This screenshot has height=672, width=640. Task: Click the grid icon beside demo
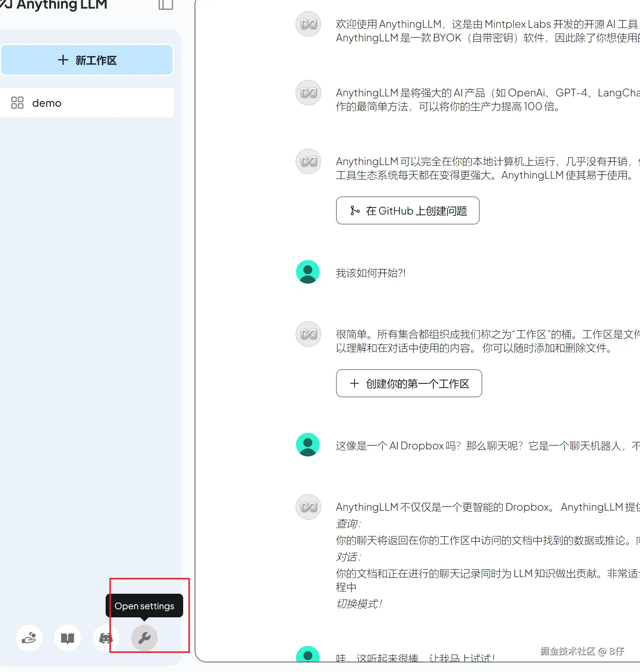click(17, 103)
